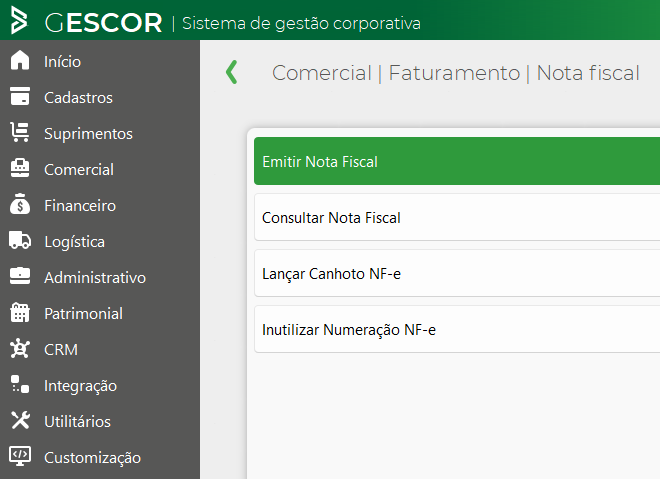The height and width of the screenshot is (479, 660).
Task: Open the Início menu item
Action: coord(62,62)
